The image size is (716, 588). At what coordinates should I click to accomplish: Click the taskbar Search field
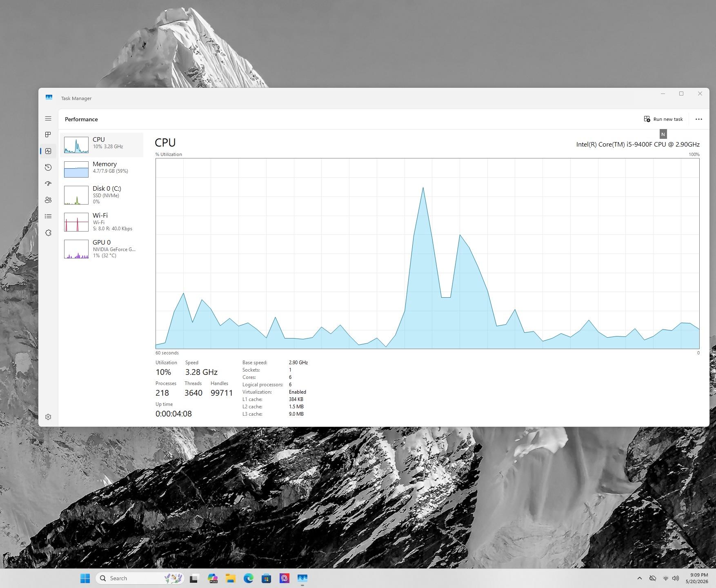(140, 578)
